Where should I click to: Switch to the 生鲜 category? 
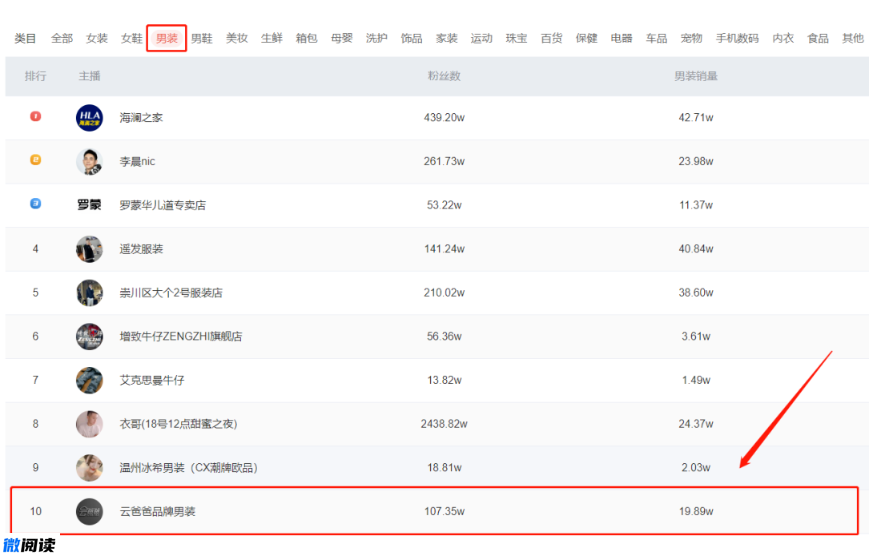pyautogui.click(x=272, y=38)
